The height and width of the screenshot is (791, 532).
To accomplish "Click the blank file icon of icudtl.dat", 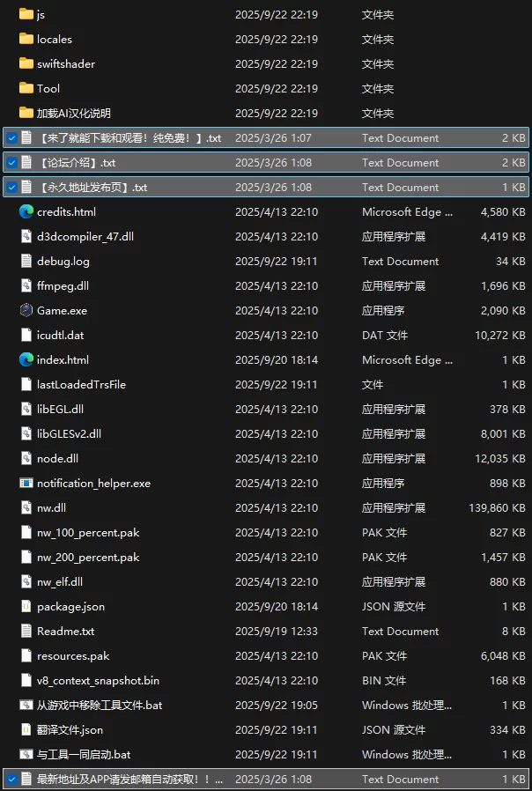I will pos(26,335).
